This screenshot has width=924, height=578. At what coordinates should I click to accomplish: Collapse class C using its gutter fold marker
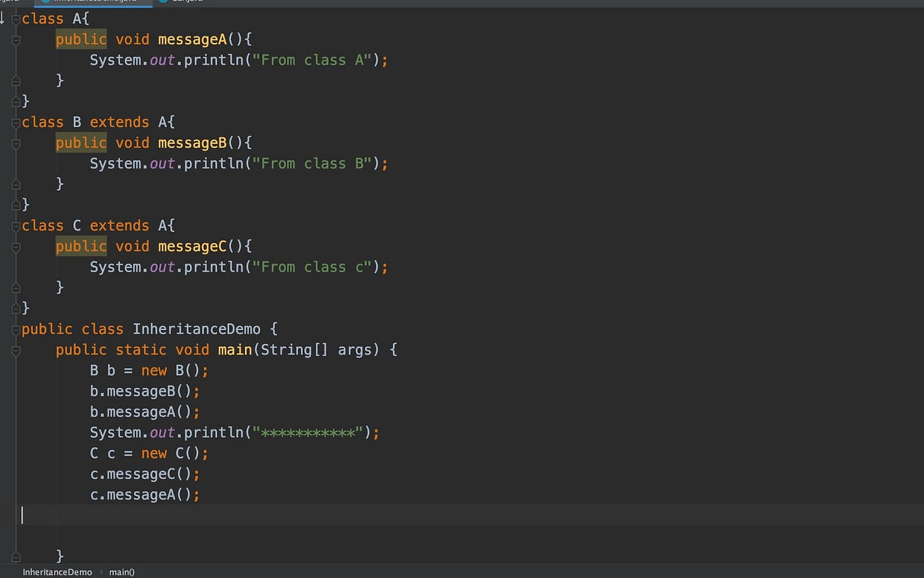pos(15,225)
